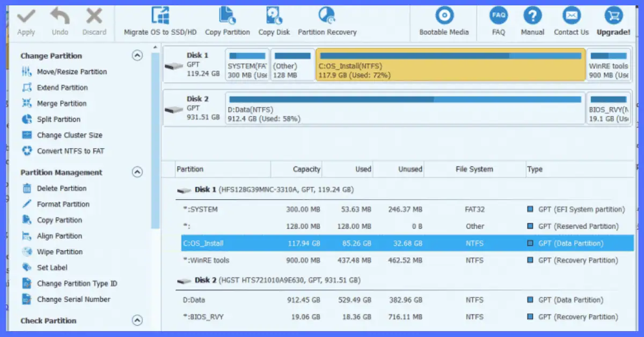Click the Upgrade cart icon

(x=613, y=16)
